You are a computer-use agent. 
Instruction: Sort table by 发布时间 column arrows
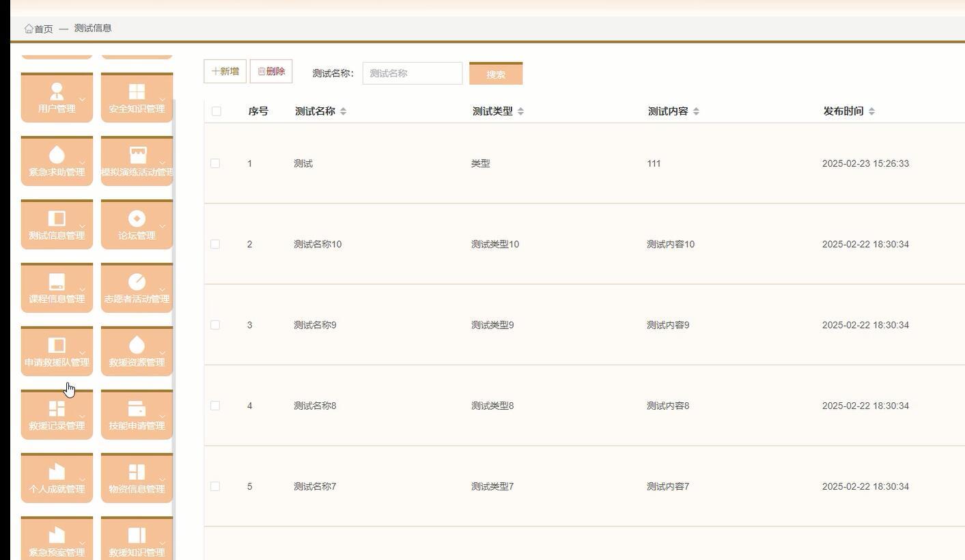pos(871,111)
